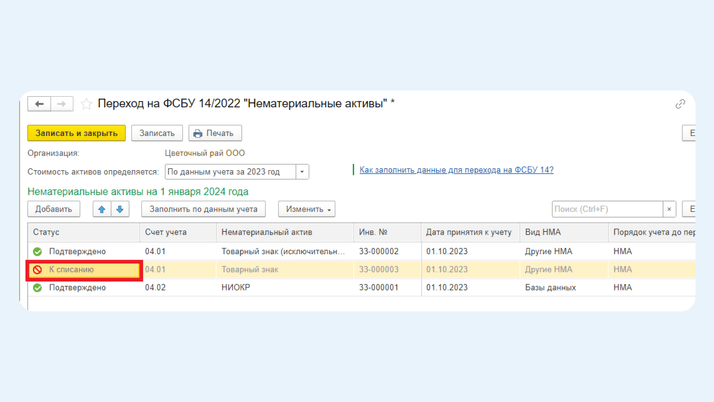Select date 01.10.2023 in НИОКР row
Screen dimensions: 714x402
(x=470, y=288)
